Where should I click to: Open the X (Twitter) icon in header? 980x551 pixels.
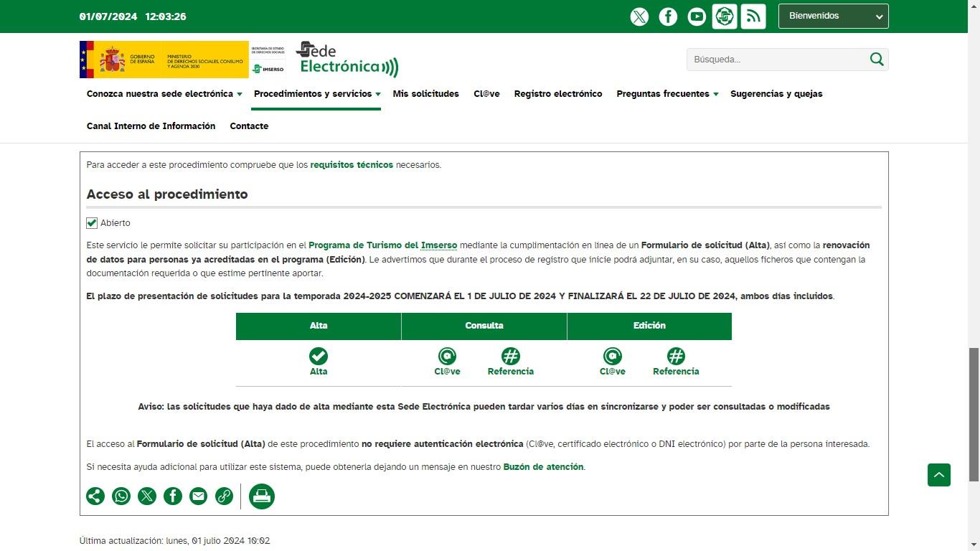pos(639,17)
